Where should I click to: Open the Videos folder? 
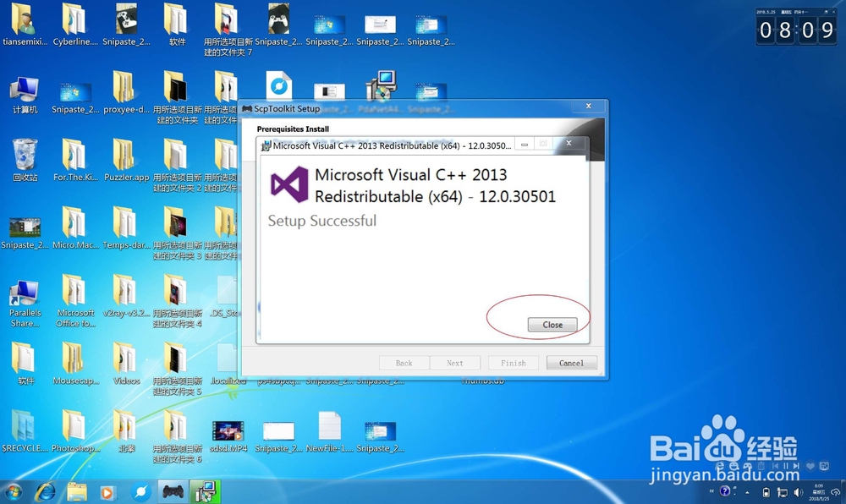click(x=126, y=364)
